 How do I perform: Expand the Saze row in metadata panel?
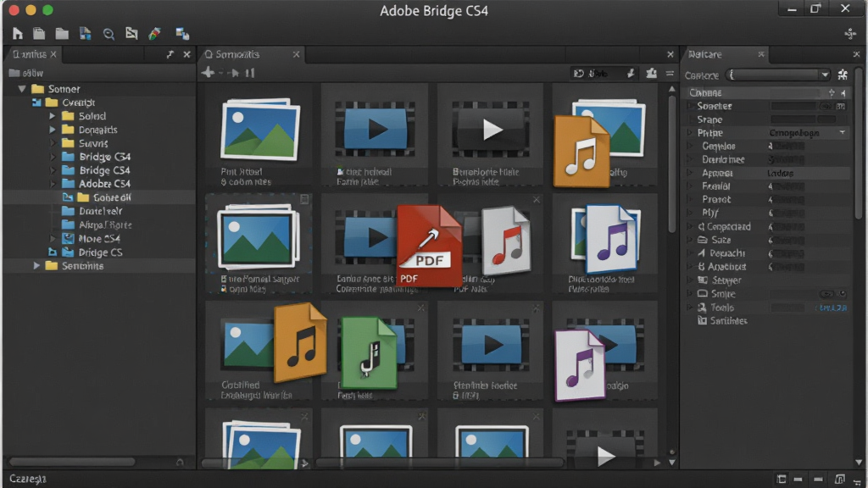(x=690, y=240)
